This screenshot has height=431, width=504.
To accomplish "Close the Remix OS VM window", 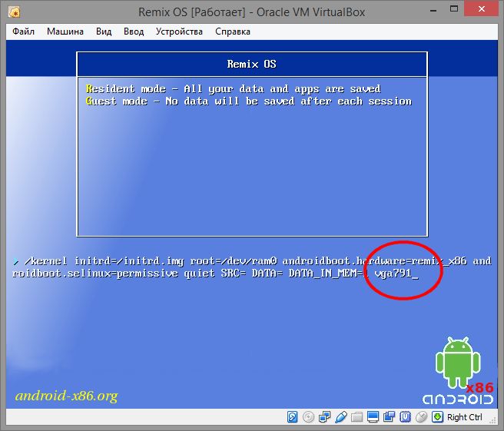I will [x=482, y=9].
